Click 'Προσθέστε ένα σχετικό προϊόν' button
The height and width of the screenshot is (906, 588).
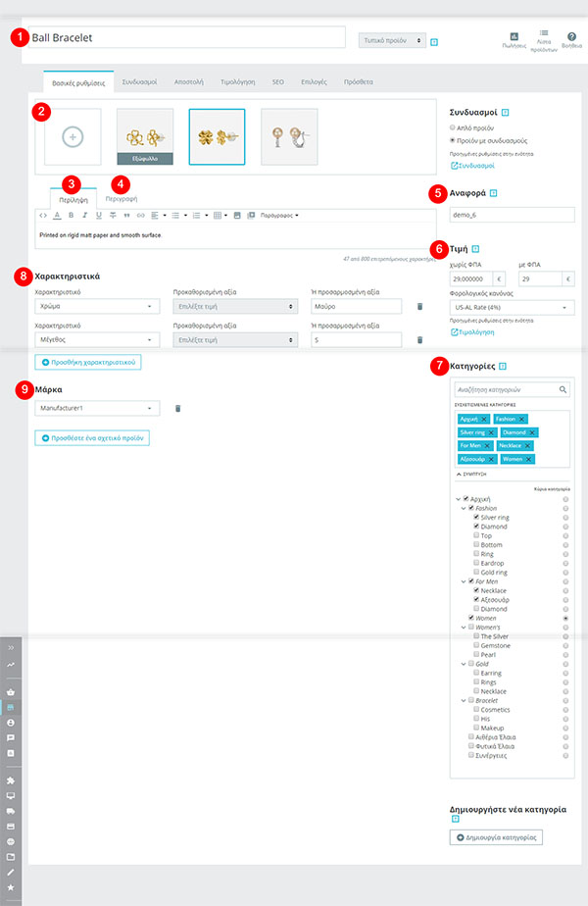click(92, 438)
